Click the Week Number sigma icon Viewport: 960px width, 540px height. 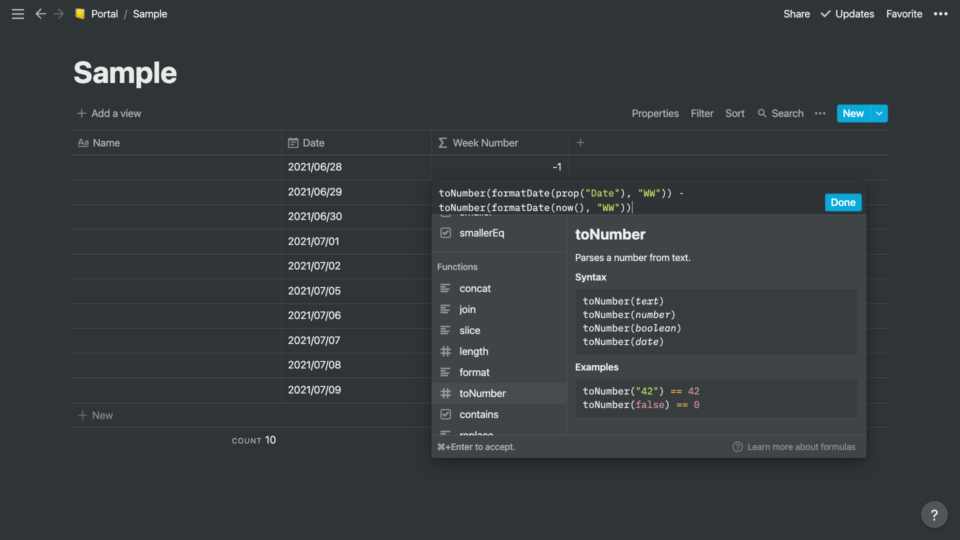443,143
